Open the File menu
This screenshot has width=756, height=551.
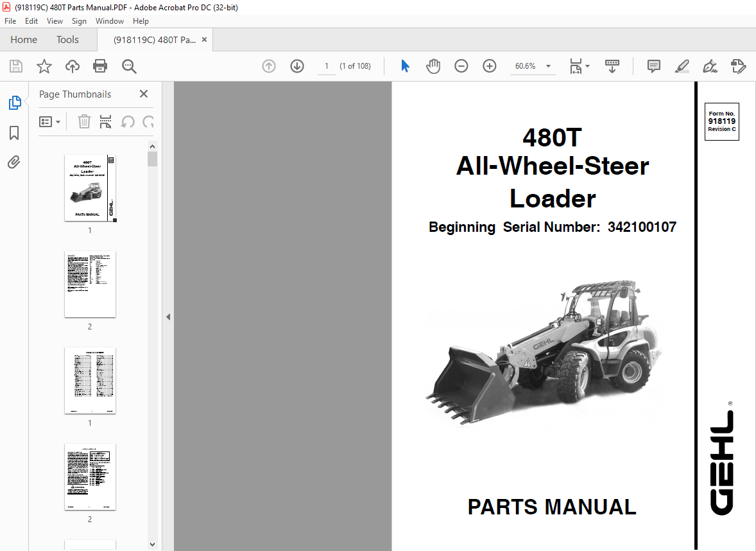[x=10, y=21]
